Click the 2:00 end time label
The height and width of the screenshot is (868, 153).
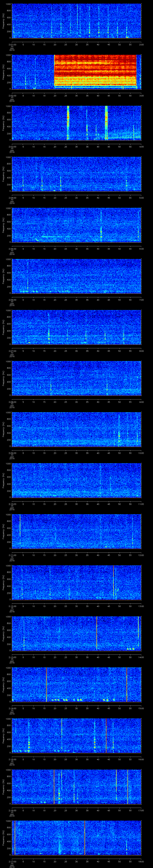coord(141,44)
